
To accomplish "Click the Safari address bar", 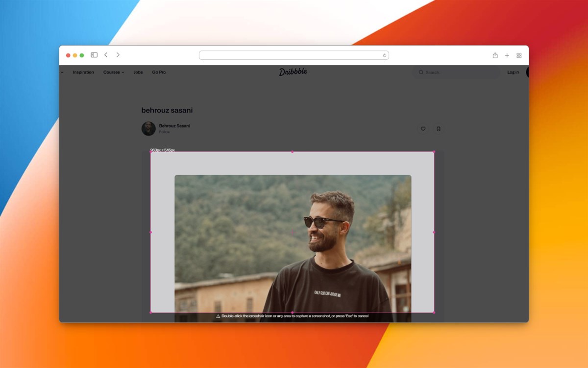I will (x=294, y=55).
